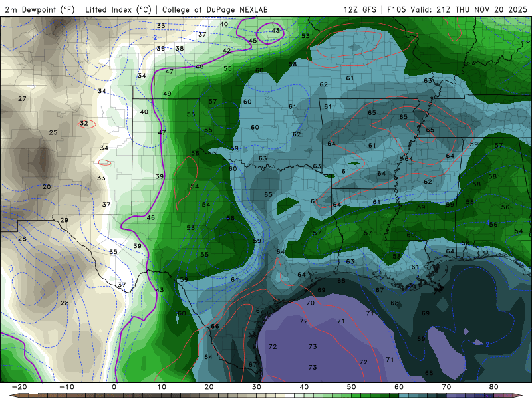Select the 0 label on the color scale
This screenshot has height=399, width=532.
click(x=114, y=387)
